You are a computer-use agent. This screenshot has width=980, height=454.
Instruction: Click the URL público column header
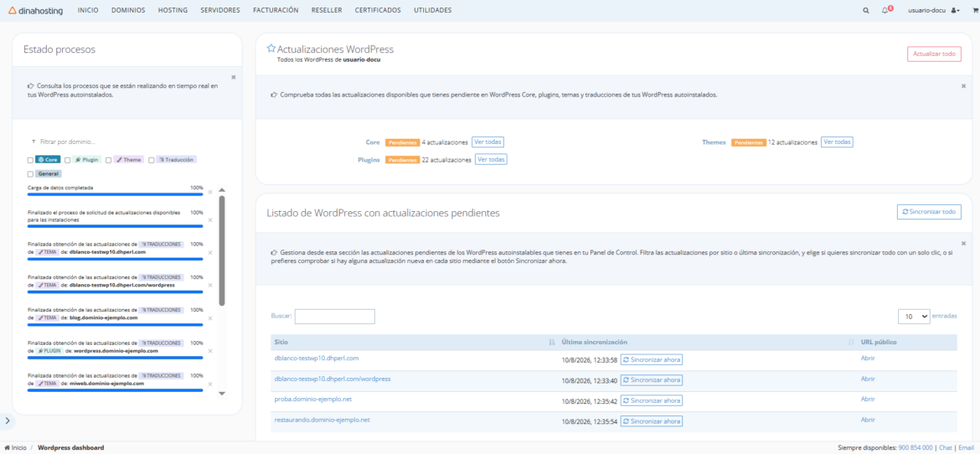coord(879,342)
